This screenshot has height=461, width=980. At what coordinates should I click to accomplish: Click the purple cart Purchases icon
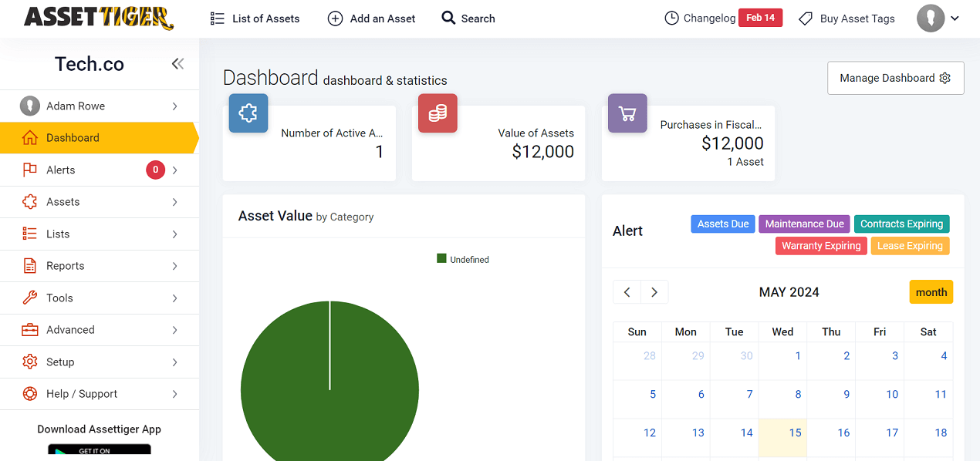[627, 113]
